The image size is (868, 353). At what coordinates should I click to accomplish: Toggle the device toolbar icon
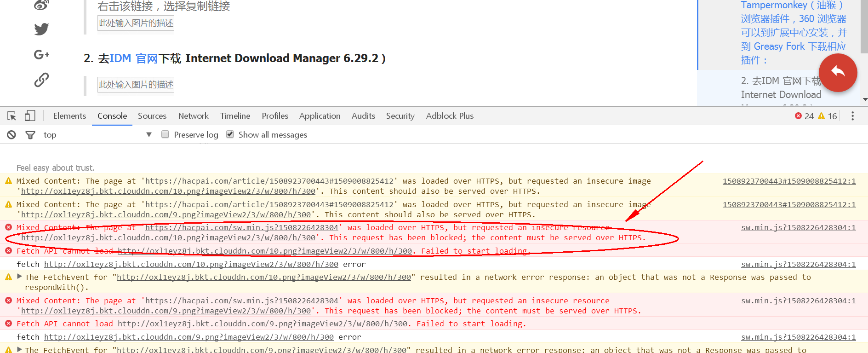30,116
